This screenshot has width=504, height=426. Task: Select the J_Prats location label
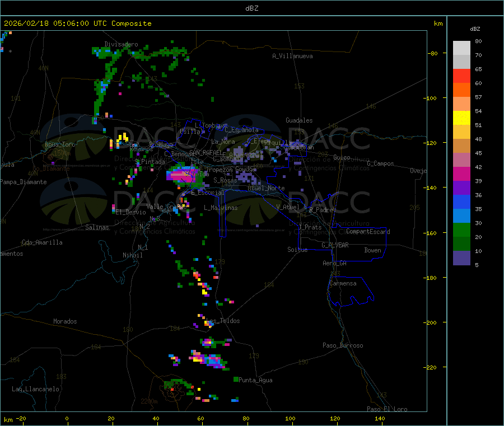[x=310, y=227]
